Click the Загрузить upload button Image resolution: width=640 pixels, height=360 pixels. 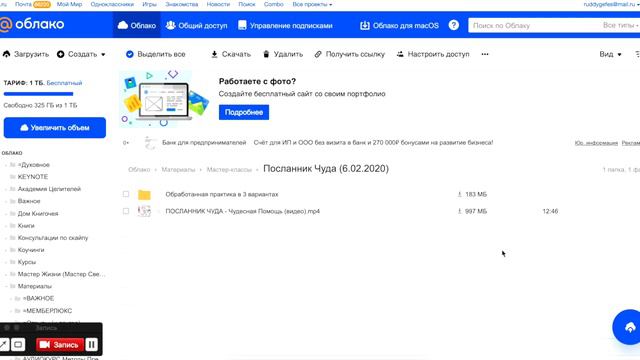click(x=26, y=54)
